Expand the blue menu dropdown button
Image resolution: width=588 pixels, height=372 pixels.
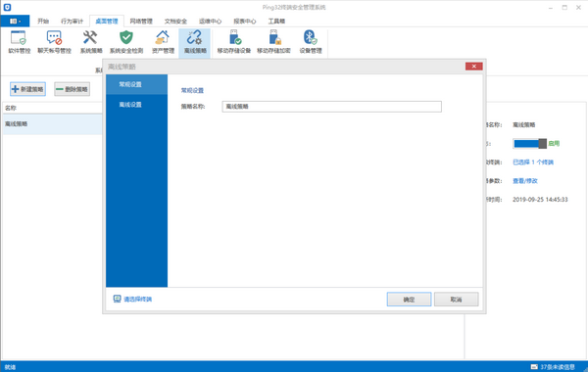tap(15, 21)
